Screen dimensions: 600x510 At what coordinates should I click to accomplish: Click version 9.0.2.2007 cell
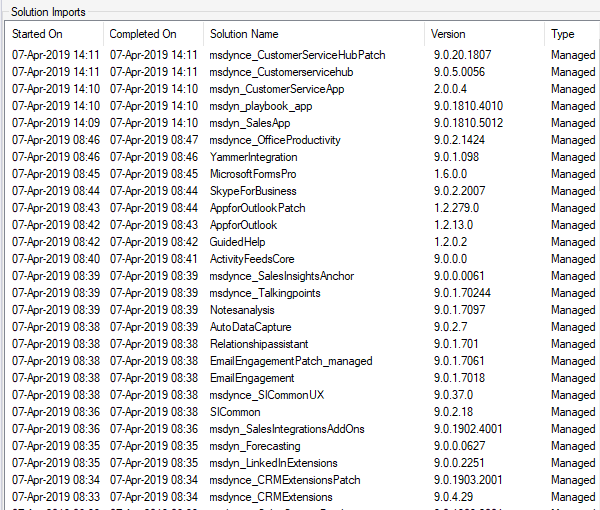click(x=459, y=191)
